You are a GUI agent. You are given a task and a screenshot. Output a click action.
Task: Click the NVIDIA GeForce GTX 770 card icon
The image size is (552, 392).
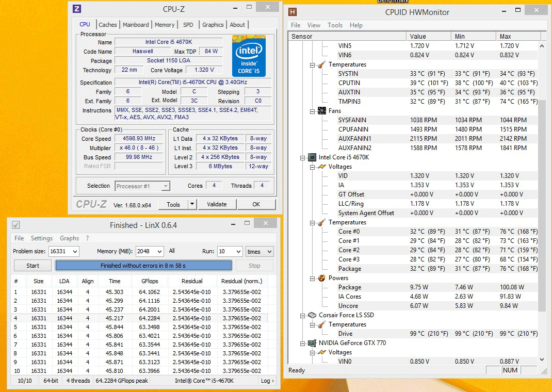(312, 343)
